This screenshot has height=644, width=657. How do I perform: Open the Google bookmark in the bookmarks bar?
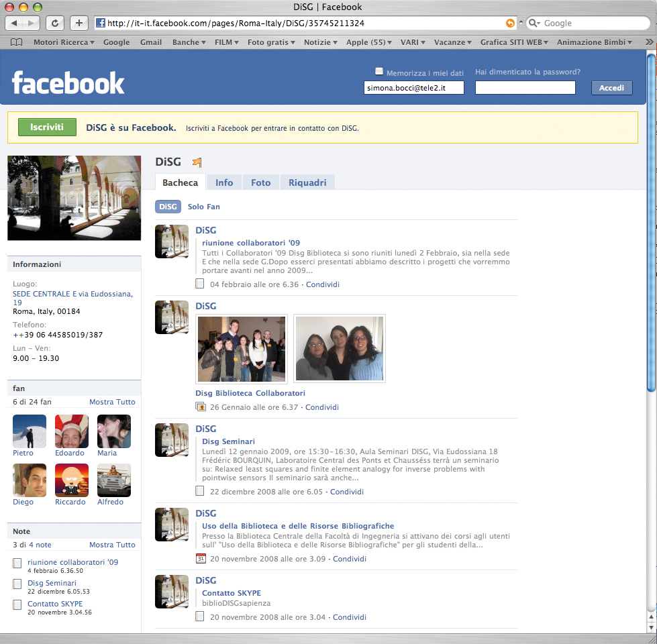tap(117, 42)
